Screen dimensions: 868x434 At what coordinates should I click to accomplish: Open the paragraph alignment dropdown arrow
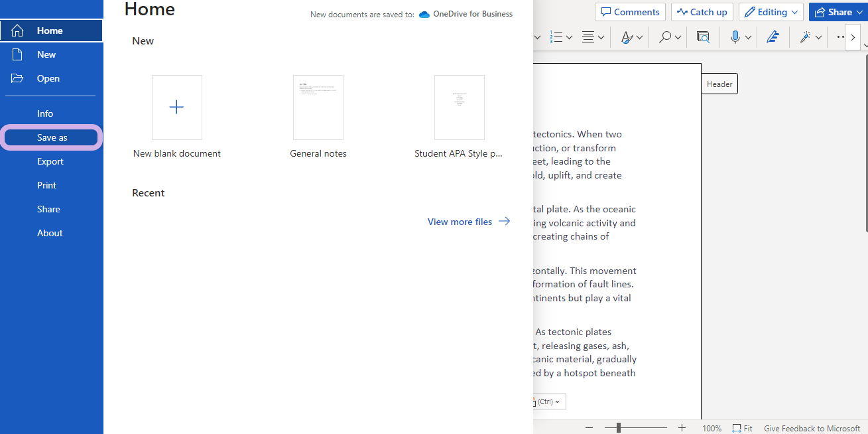[x=601, y=38]
